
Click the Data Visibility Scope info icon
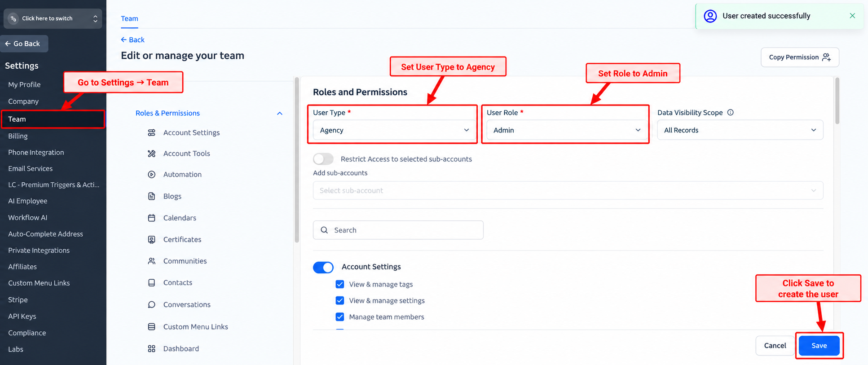tap(730, 112)
